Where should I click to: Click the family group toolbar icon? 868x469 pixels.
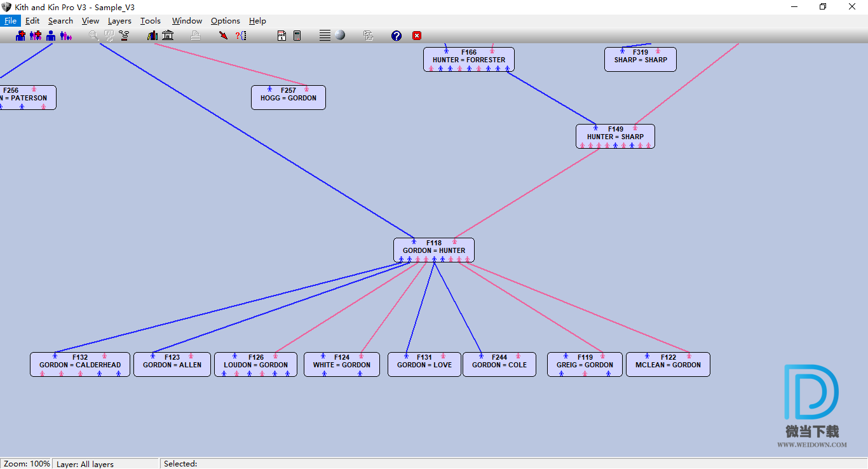tap(66, 36)
